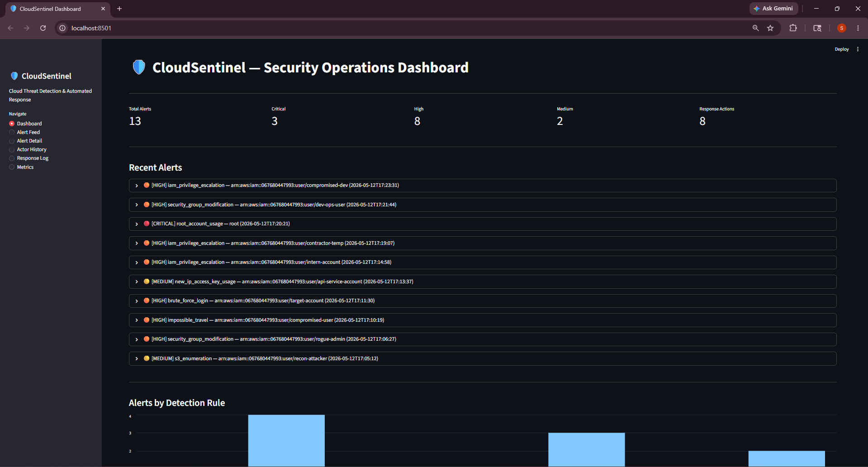Open the browser extensions puzzle icon
The image size is (868, 467).
point(793,28)
